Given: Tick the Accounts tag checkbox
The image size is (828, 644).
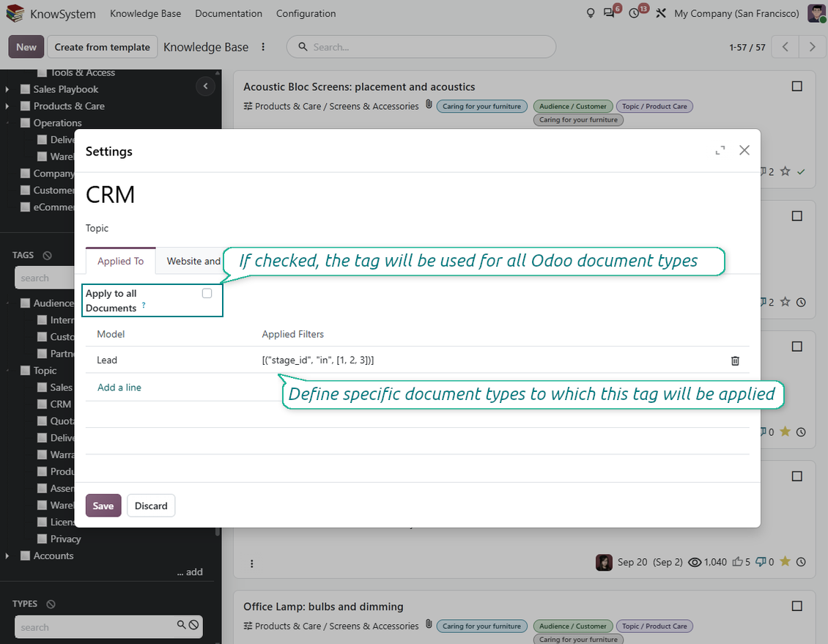Looking at the screenshot, I should [x=25, y=556].
